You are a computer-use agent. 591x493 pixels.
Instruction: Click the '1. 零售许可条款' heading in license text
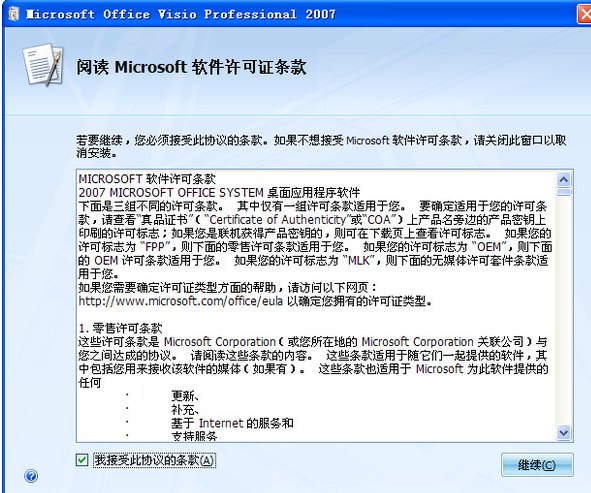[x=120, y=328]
